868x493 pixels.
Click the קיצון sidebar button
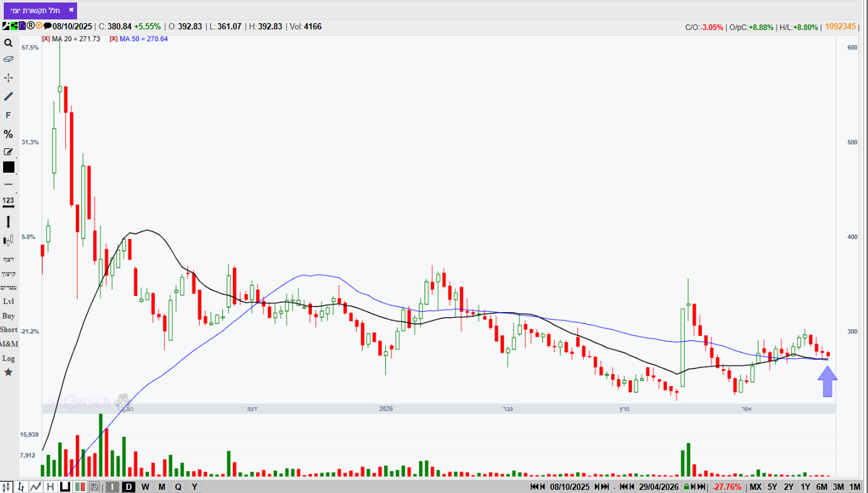8,273
